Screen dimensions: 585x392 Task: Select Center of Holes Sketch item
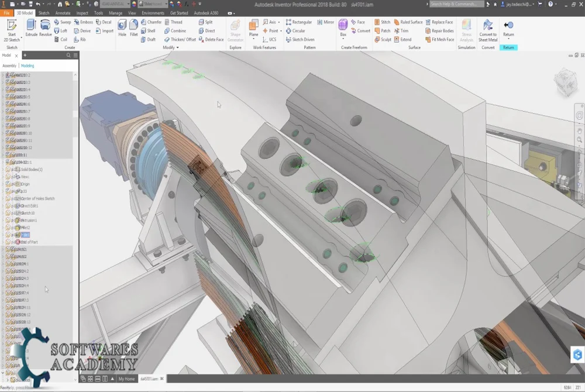(36, 198)
